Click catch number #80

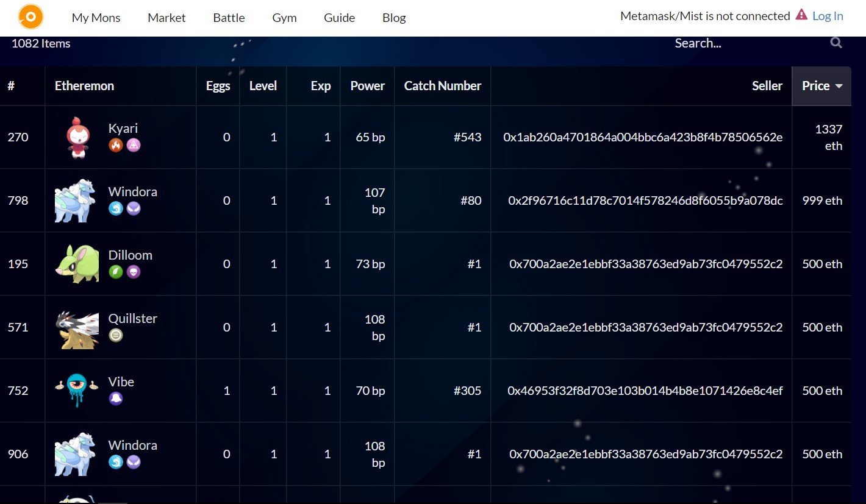coord(471,201)
